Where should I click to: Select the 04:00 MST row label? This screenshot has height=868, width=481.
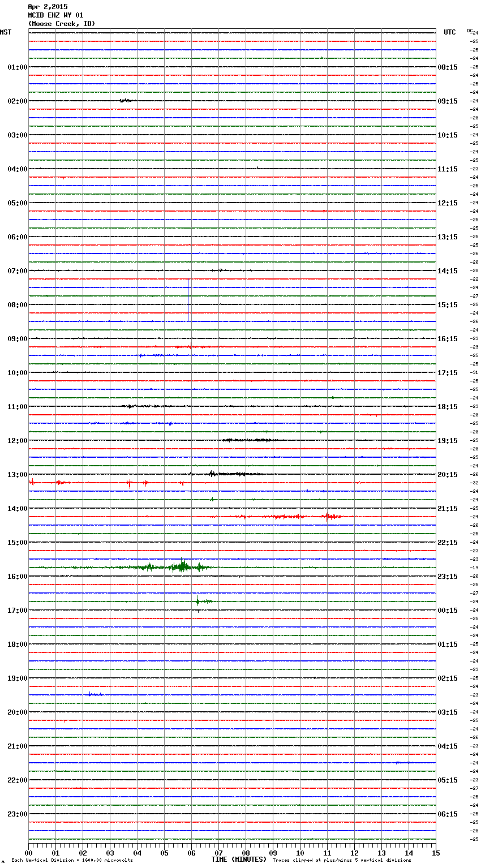click(18, 169)
